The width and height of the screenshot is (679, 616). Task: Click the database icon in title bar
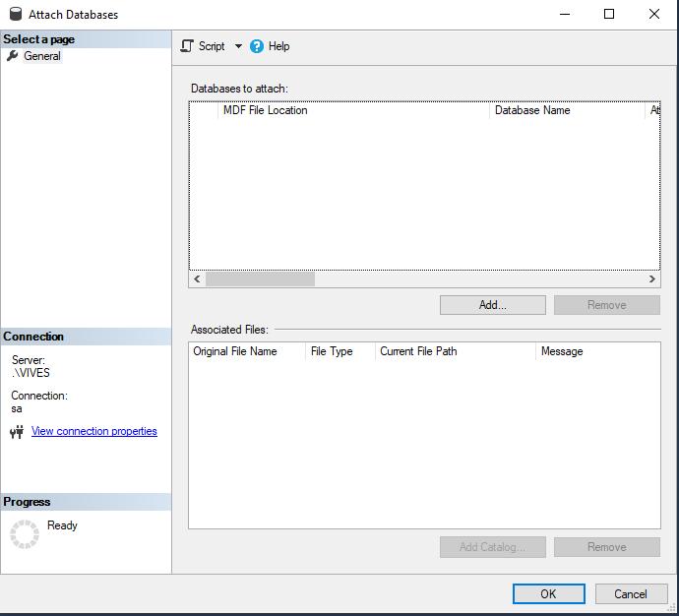[16, 14]
